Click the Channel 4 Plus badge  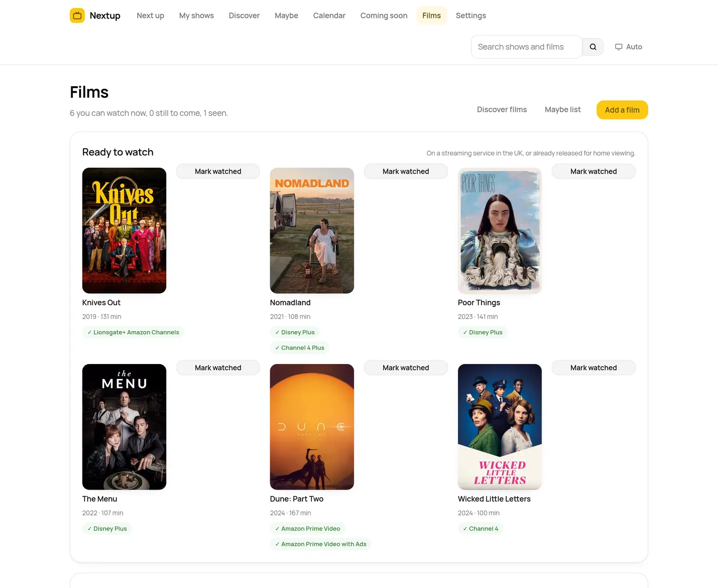[300, 348]
